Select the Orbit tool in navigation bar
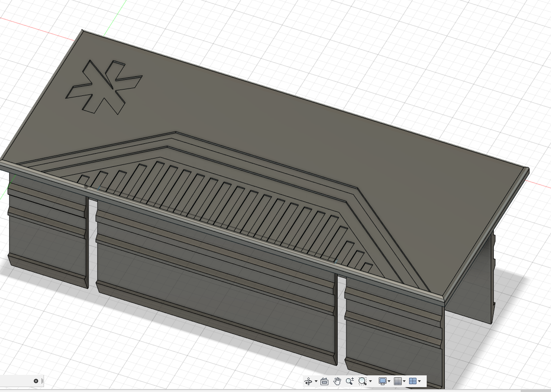This screenshot has height=392, width=551. [308, 381]
